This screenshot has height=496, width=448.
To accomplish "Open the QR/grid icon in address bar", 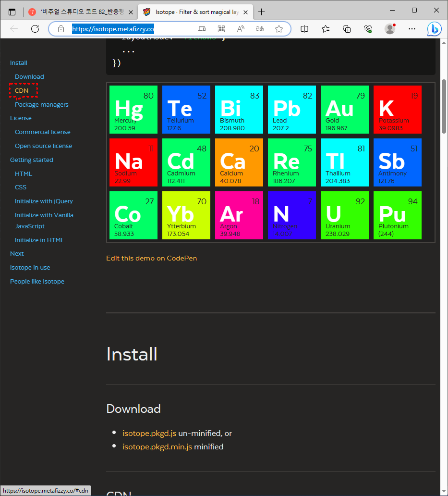I will click(x=221, y=29).
